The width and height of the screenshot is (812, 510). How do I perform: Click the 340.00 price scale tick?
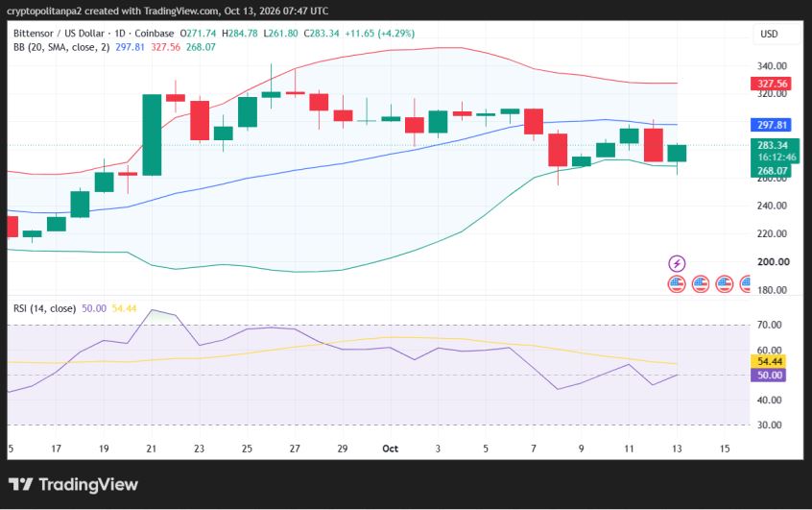coord(772,66)
